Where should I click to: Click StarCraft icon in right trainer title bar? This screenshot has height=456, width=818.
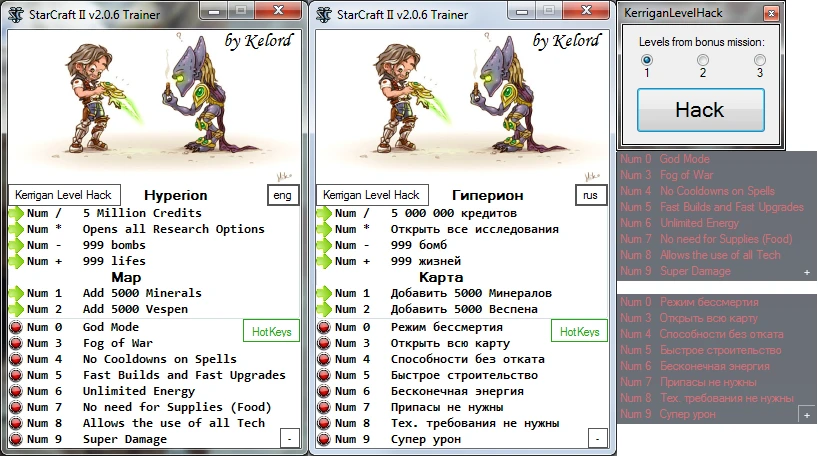(x=324, y=15)
